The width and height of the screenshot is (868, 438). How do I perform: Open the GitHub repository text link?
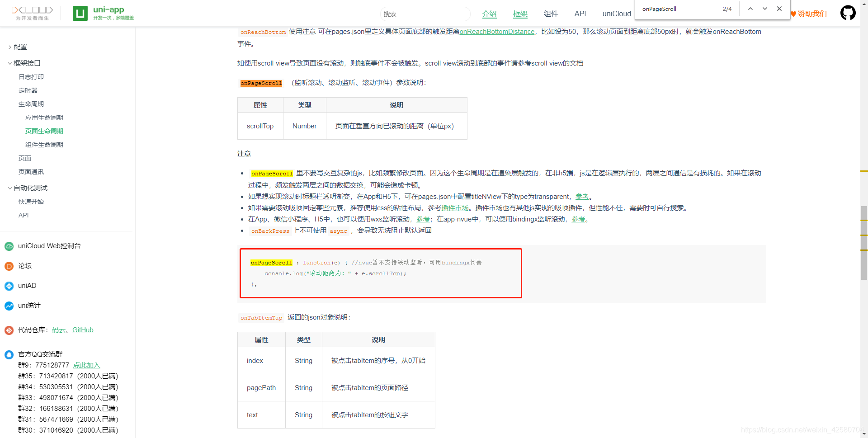[83, 330]
